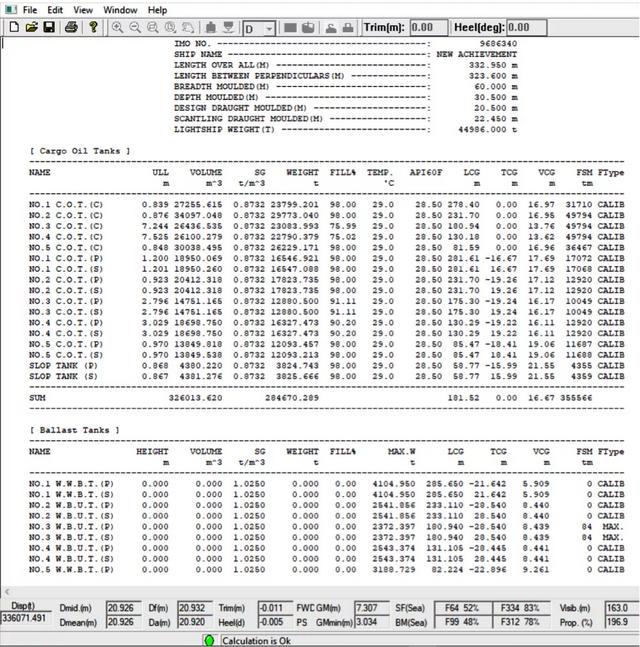Click the ship name NEW ACHIEVEMENT
Viewport: 640px width, 647px height.
click(x=477, y=54)
